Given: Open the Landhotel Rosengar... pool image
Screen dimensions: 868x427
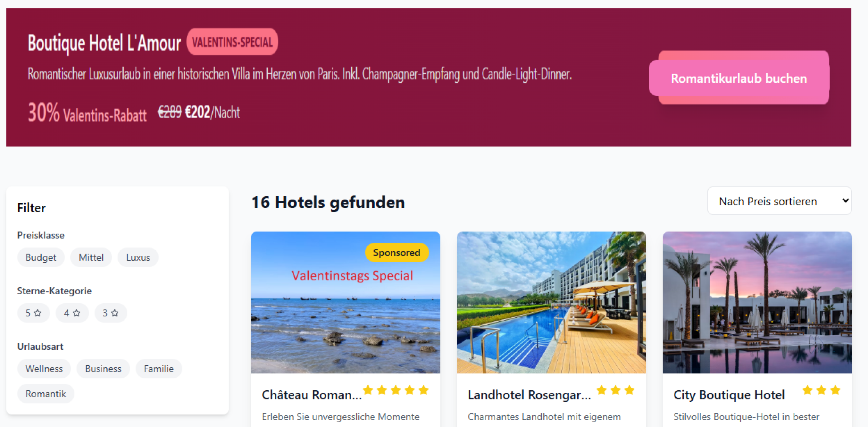Looking at the screenshot, I should [x=551, y=303].
